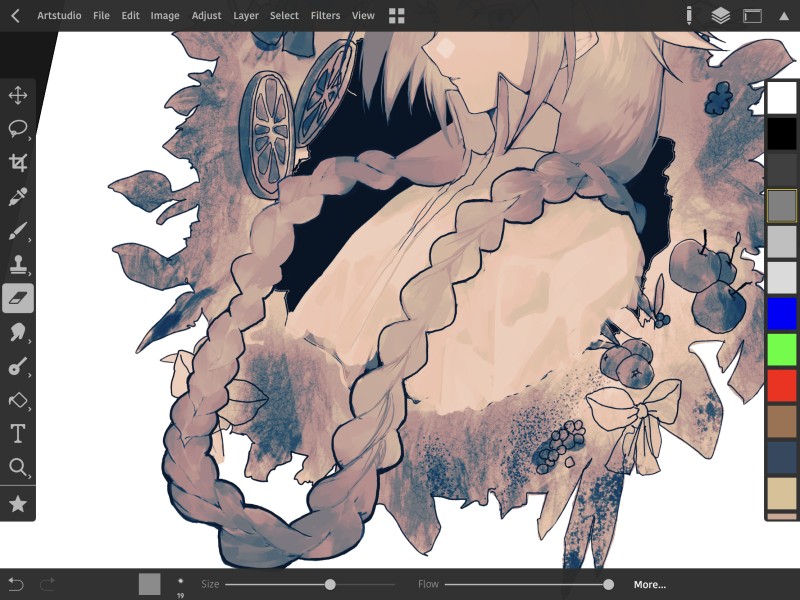Pick the green swatch

782,350
